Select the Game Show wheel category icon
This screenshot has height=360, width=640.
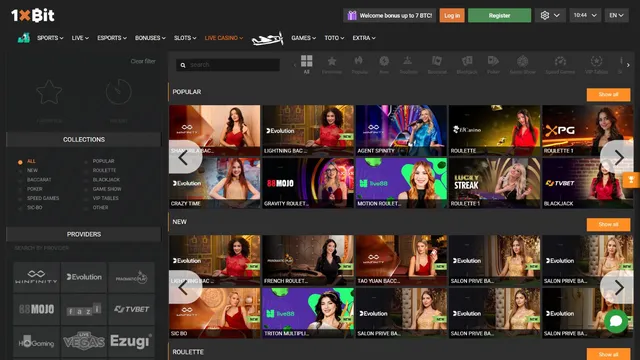(x=522, y=64)
